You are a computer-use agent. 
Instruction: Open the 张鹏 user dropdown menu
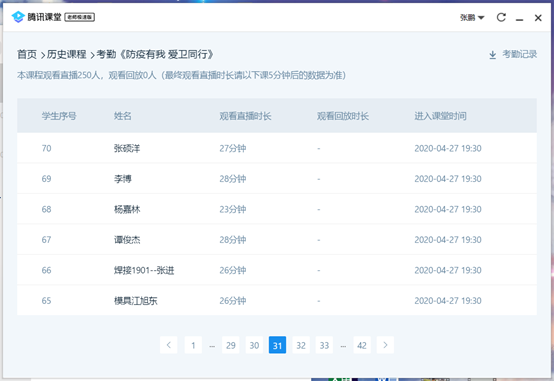(472, 17)
